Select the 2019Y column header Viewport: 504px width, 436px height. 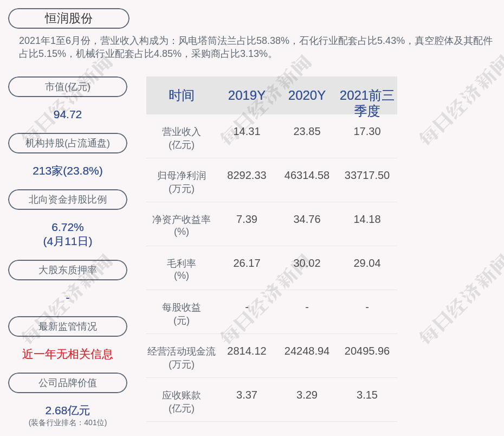pyautogui.click(x=247, y=95)
